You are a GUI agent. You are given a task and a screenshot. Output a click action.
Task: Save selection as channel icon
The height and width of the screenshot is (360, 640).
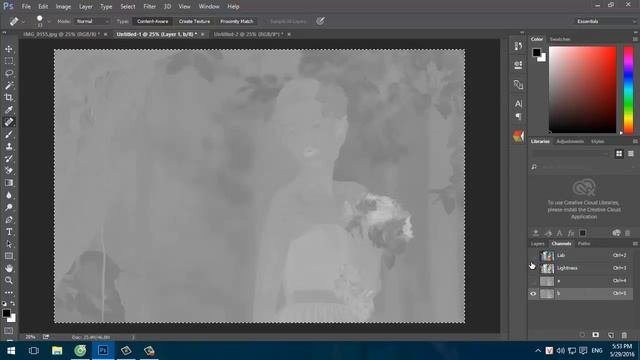tap(596, 335)
